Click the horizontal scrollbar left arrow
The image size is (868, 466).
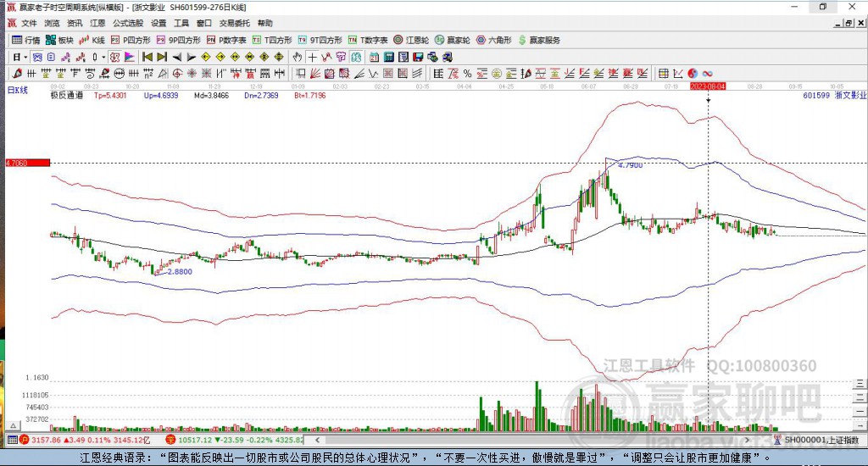coord(317,440)
